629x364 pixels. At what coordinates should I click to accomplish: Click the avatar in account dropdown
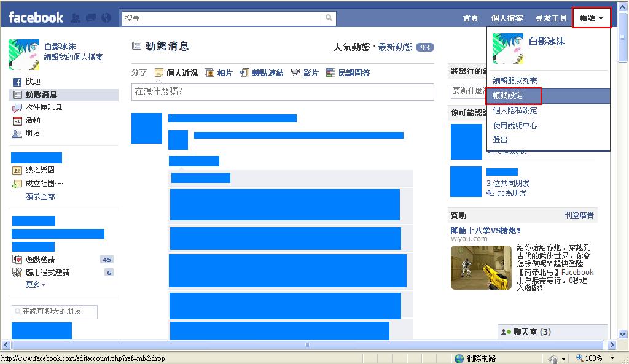pos(508,48)
